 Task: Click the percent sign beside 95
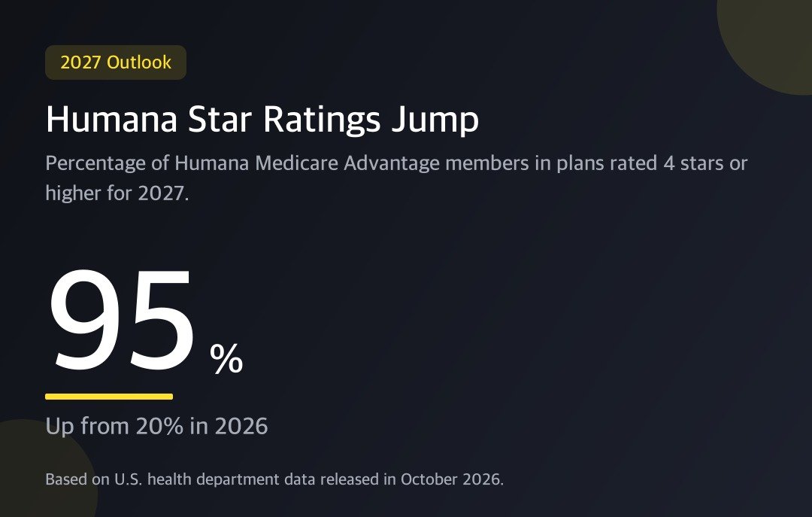click(226, 358)
